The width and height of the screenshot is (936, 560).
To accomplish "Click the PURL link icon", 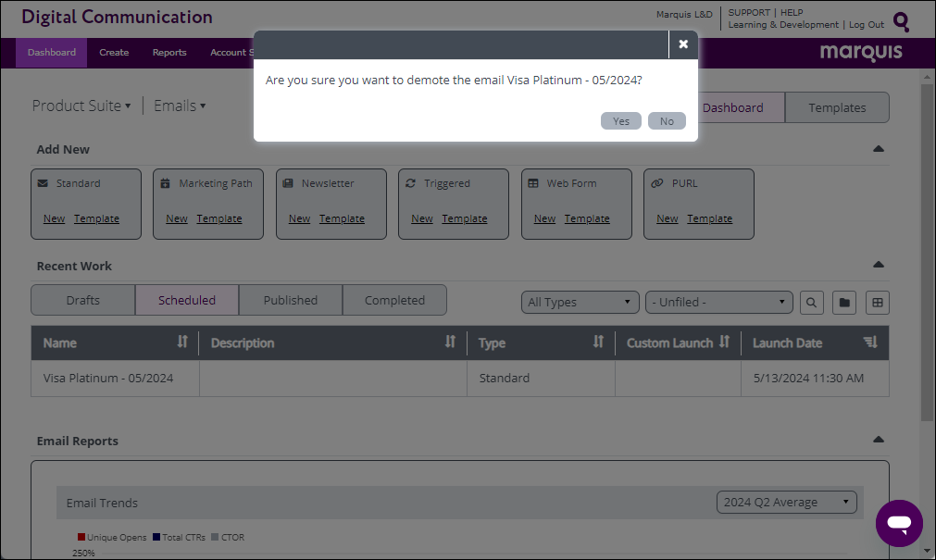I will [x=656, y=183].
